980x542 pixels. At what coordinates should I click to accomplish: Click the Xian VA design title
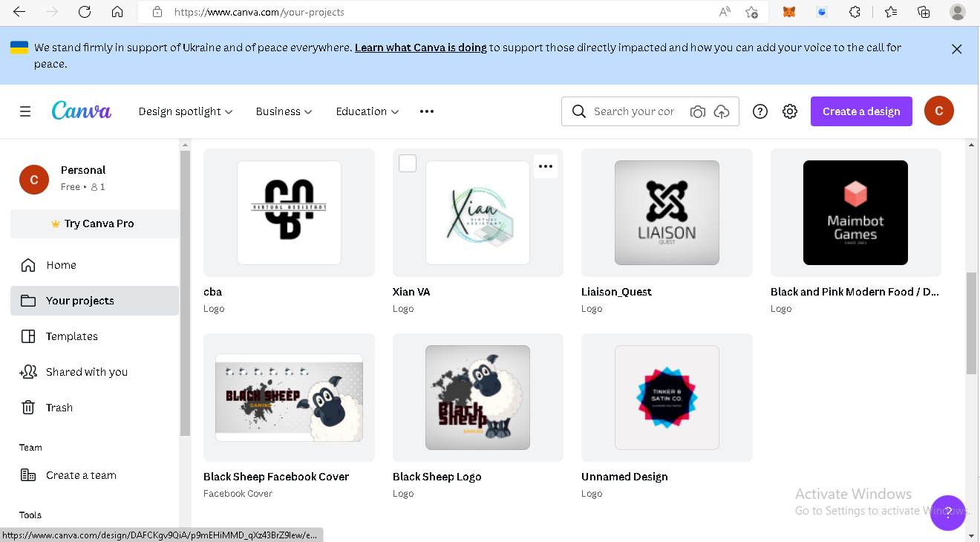(411, 292)
